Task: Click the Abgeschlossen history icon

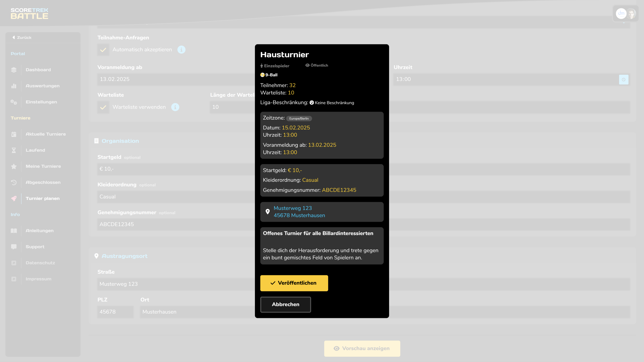Action: coord(14,182)
